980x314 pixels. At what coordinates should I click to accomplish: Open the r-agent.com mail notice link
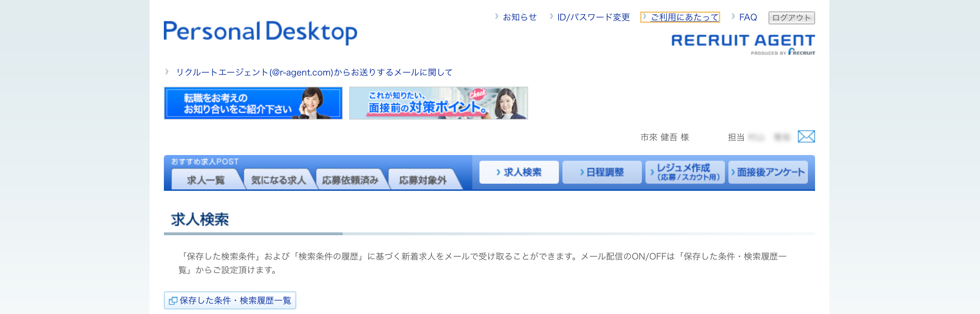[314, 72]
